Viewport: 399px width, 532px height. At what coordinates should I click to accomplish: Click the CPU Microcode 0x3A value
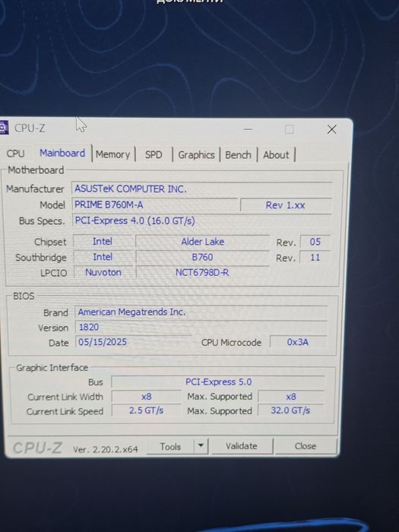[298, 342]
